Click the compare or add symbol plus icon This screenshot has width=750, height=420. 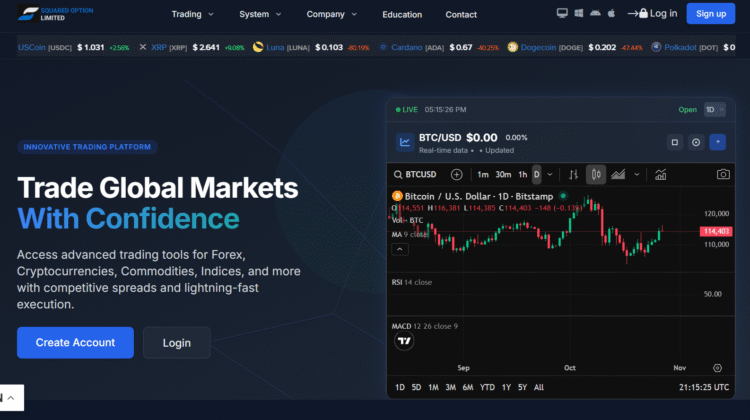point(456,174)
